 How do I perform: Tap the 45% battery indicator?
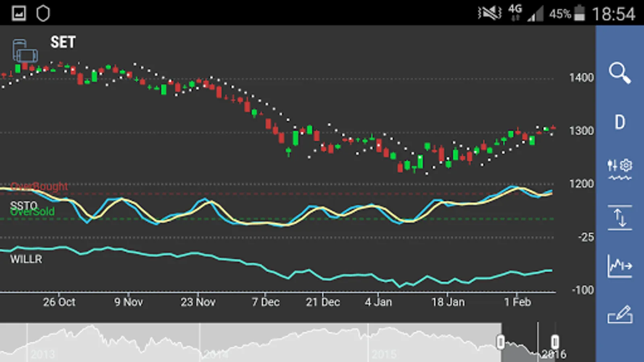[567, 13]
